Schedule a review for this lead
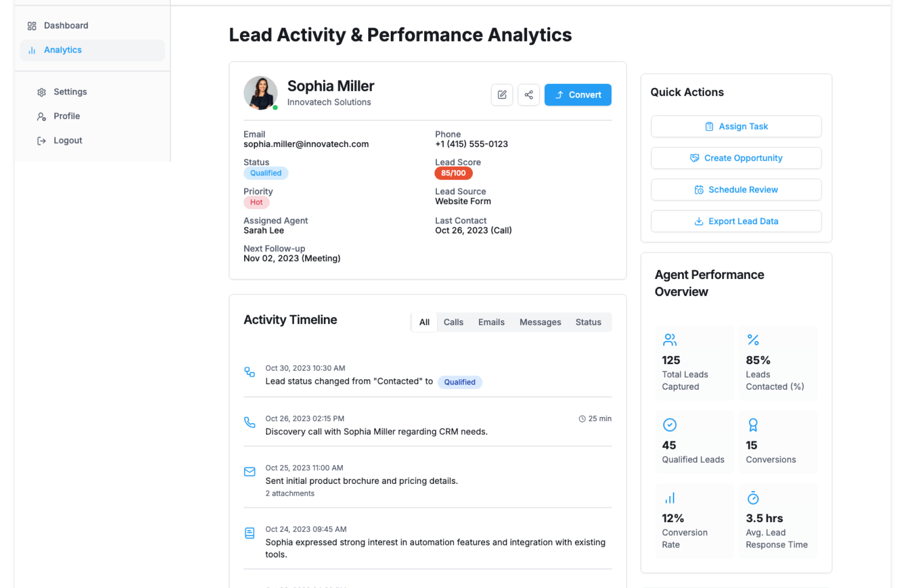905x588 pixels. point(736,189)
